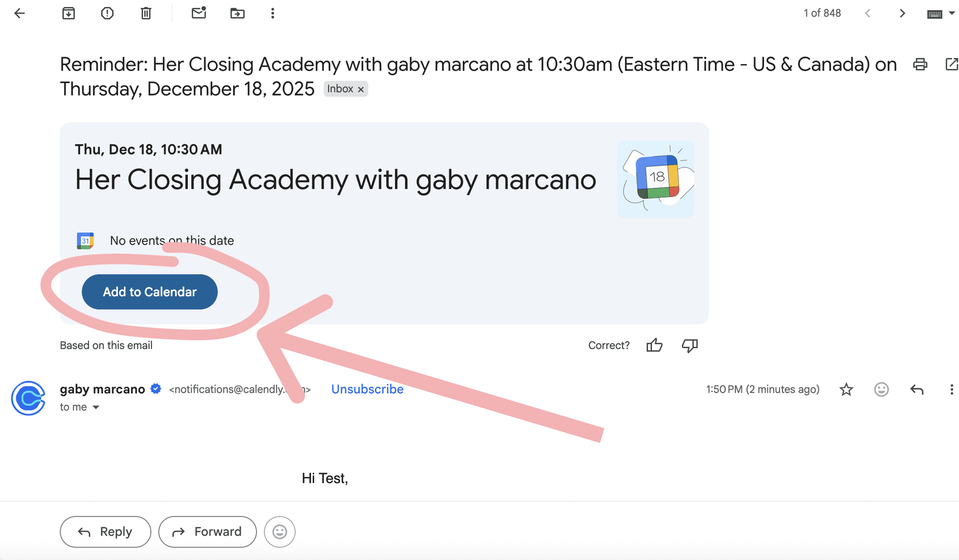Click the Forward button
959x560 pixels.
[208, 532]
